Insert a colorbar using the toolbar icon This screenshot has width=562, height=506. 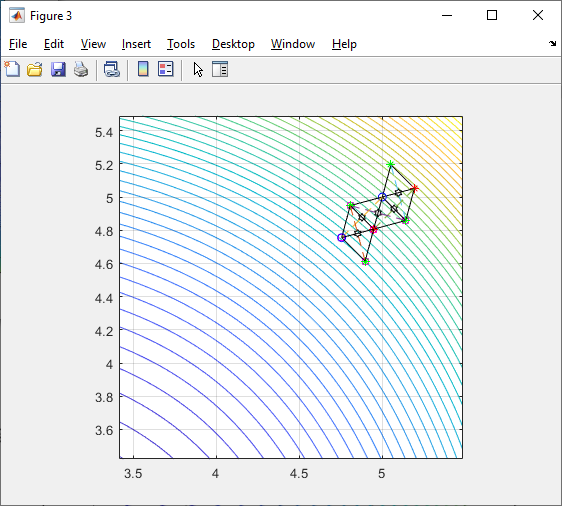143,69
